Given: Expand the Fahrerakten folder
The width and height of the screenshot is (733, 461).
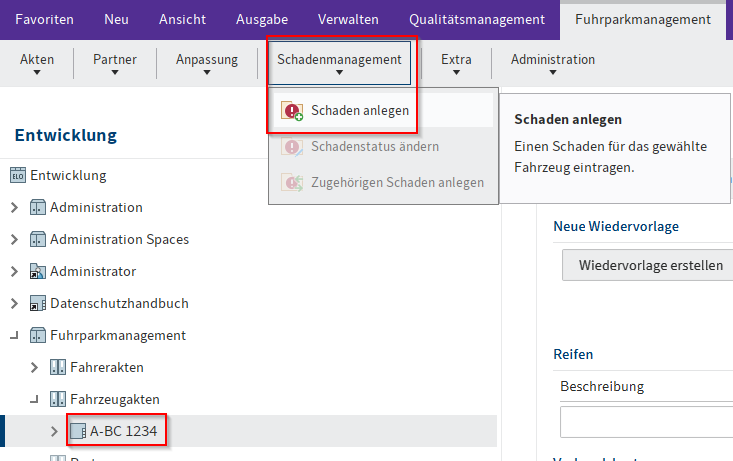Looking at the screenshot, I should click(x=34, y=367).
